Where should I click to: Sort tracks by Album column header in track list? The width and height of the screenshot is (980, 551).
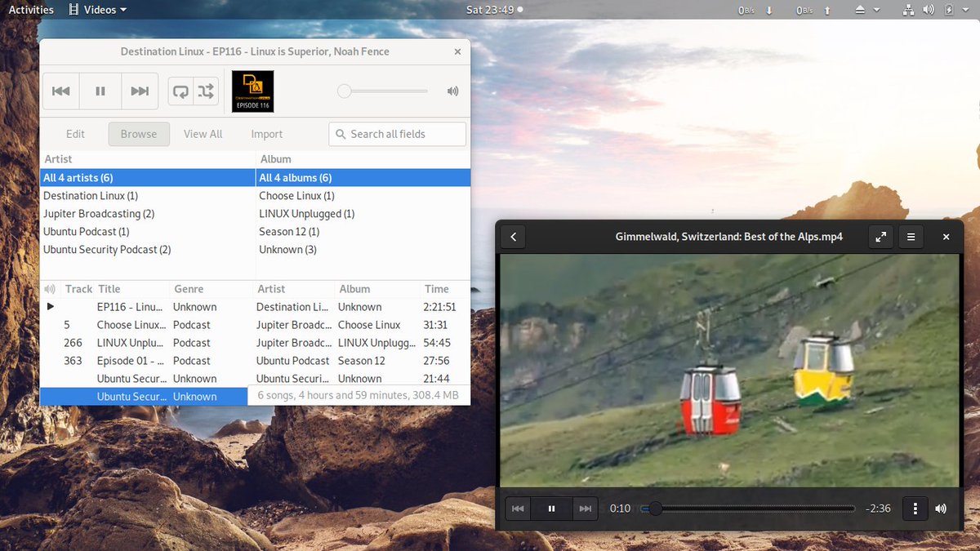tap(377, 289)
